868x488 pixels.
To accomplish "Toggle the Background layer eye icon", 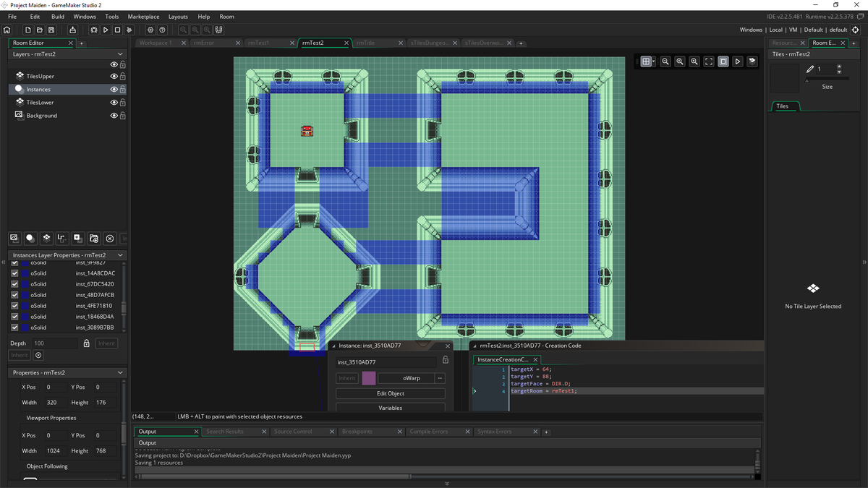I will tap(114, 115).
